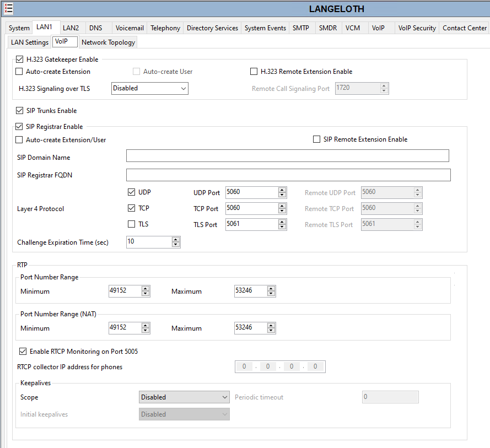Click the TCP Port spinner arrows
The width and height of the screenshot is (490, 448).
coord(282,208)
